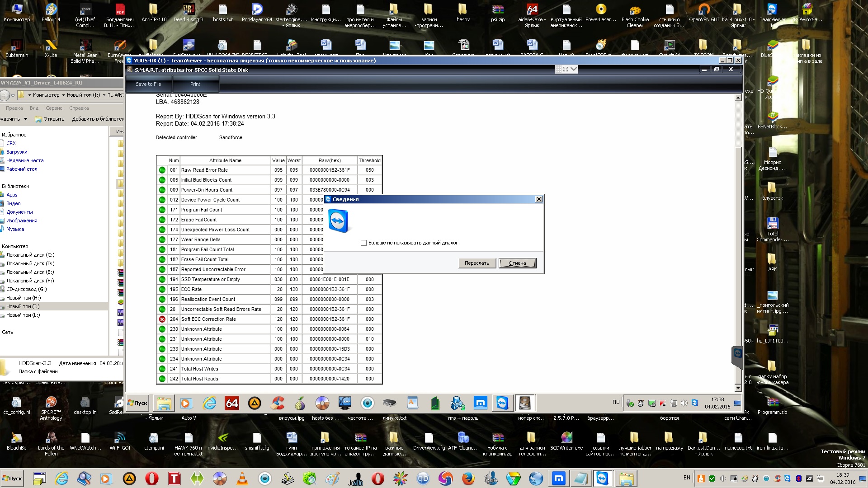Click AIDA64 icon in remote taskbar
The height and width of the screenshot is (488, 868).
click(x=231, y=403)
